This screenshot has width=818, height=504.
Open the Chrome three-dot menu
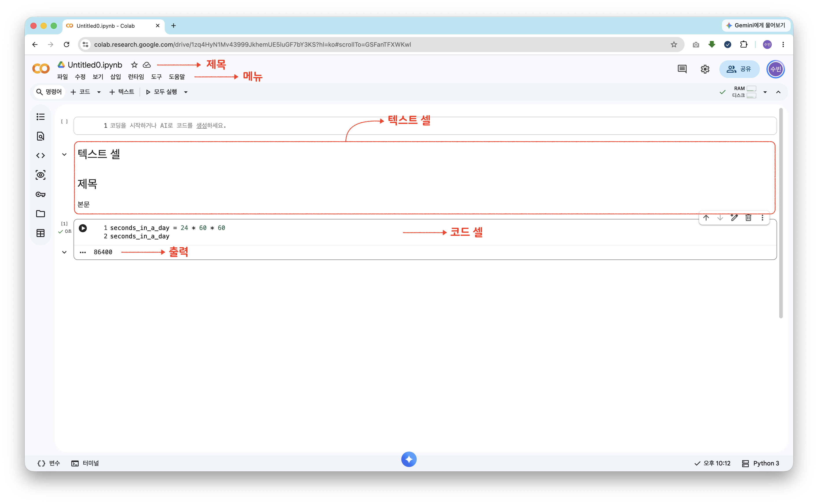(x=783, y=44)
